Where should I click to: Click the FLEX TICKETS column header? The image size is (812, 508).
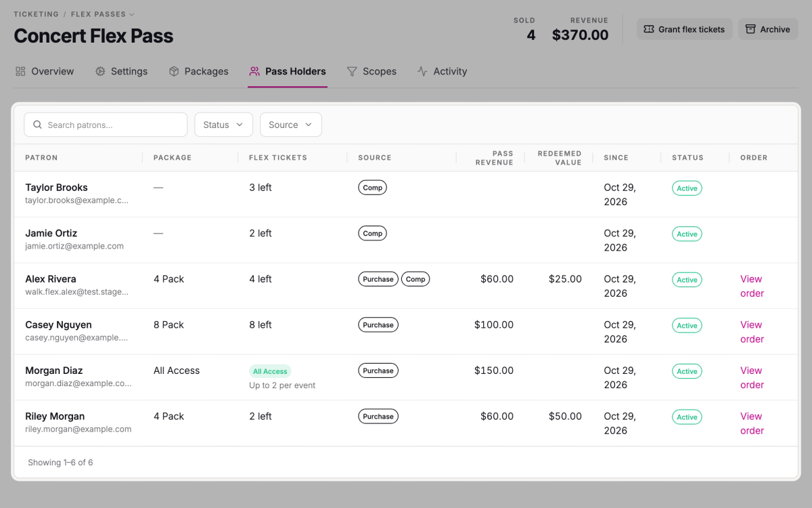coord(278,158)
